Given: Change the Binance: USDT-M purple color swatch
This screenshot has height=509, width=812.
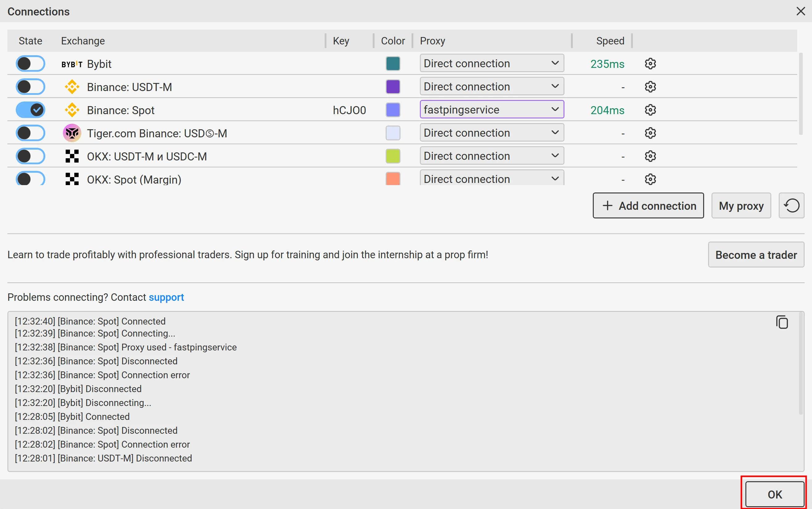Looking at the screenshot, I should 392,87.
